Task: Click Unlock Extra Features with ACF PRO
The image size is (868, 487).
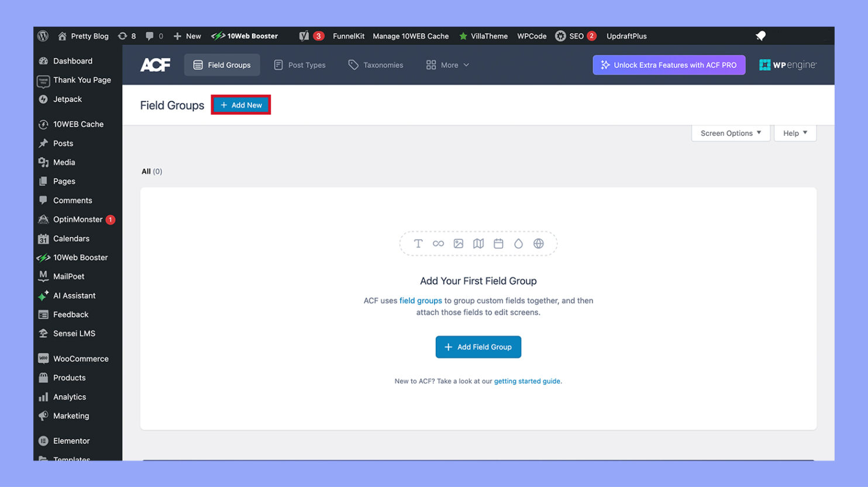Action: pos(669,65)
